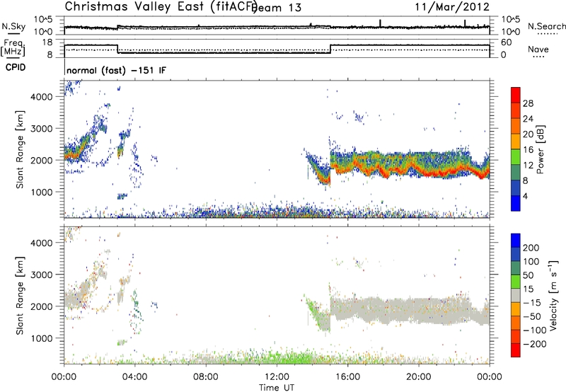Click the gray velocity band near 18:00
Screen dimensions: 566x392
tap(383, 310)
